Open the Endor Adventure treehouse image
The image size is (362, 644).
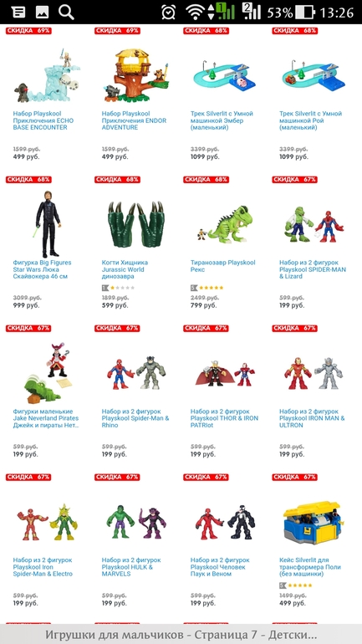pyautogui.click(x=135, y=75)
